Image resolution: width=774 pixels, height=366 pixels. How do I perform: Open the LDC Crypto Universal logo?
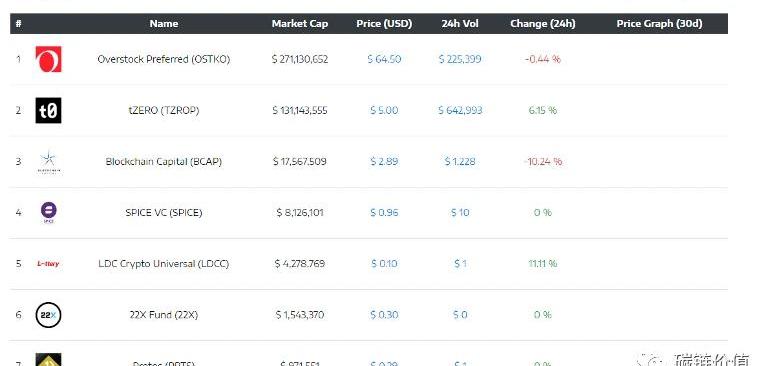tap(48, 264)
